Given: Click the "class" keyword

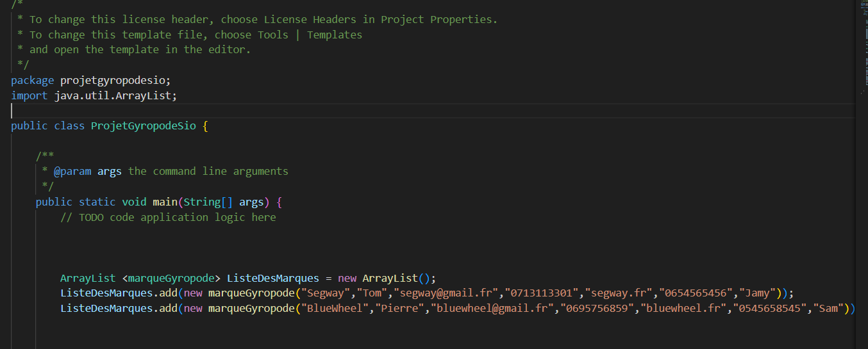Looking at the screenshot, I should [x=70, y=126].
